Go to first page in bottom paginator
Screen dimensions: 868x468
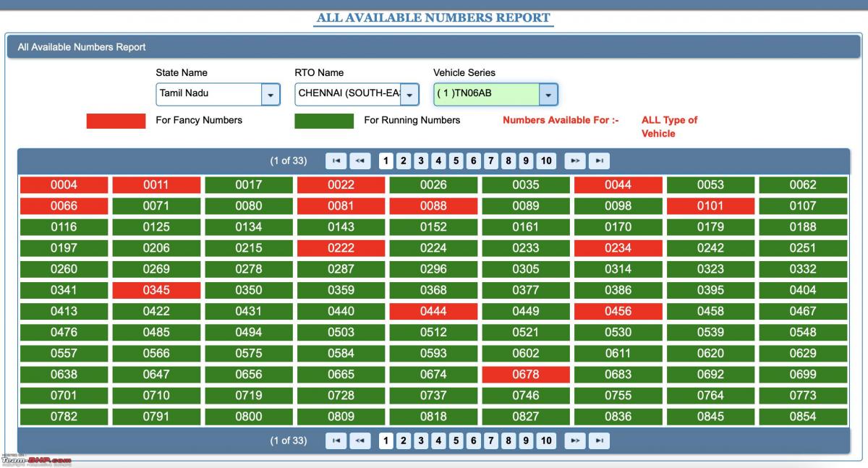336,441
